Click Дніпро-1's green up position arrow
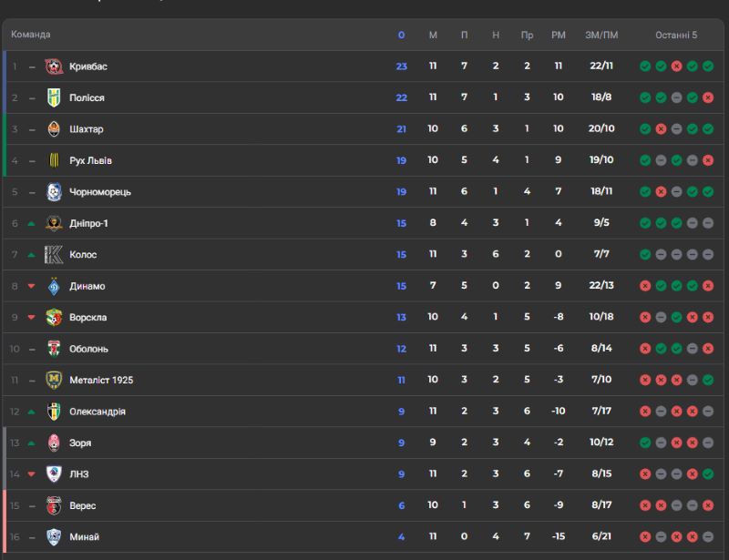This screenshot has height=560, width=729. (x=31, y=223)
